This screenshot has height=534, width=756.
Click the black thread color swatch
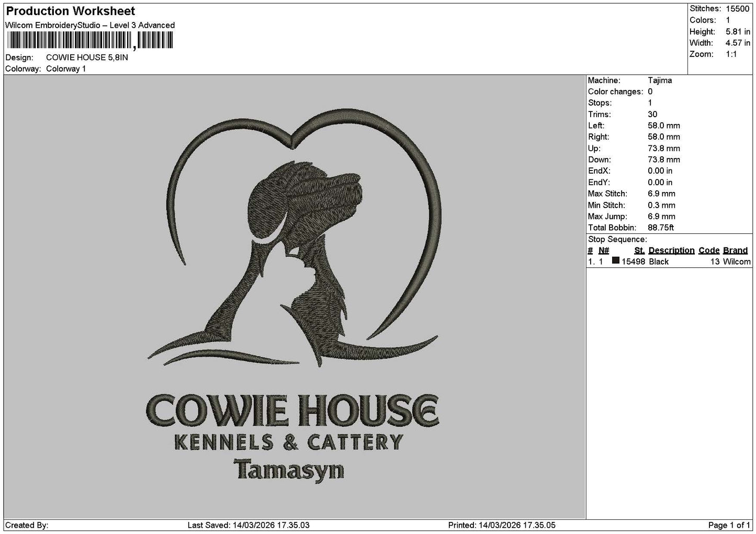(616, 260)
